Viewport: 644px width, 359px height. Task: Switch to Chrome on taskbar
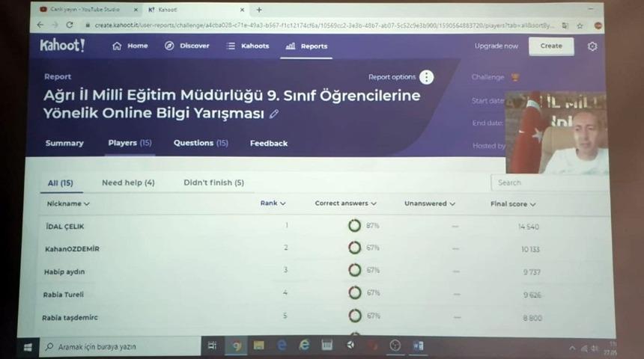[x=236, y=346]
